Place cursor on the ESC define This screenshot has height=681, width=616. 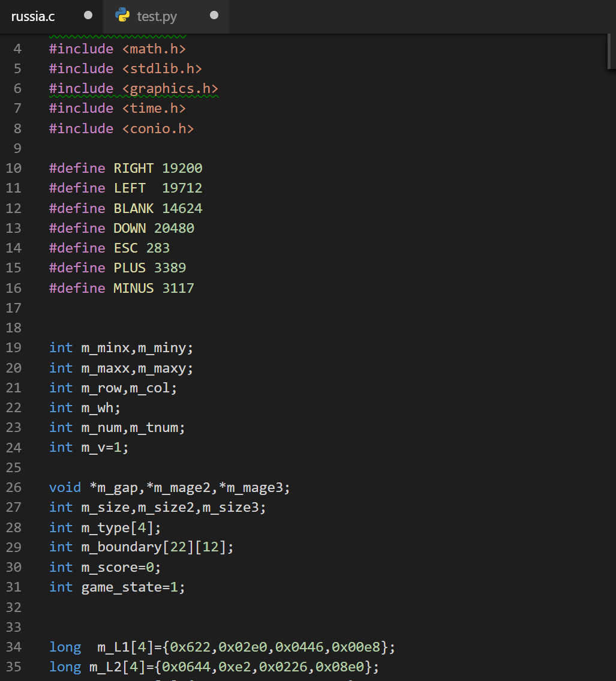click(125, 248)
